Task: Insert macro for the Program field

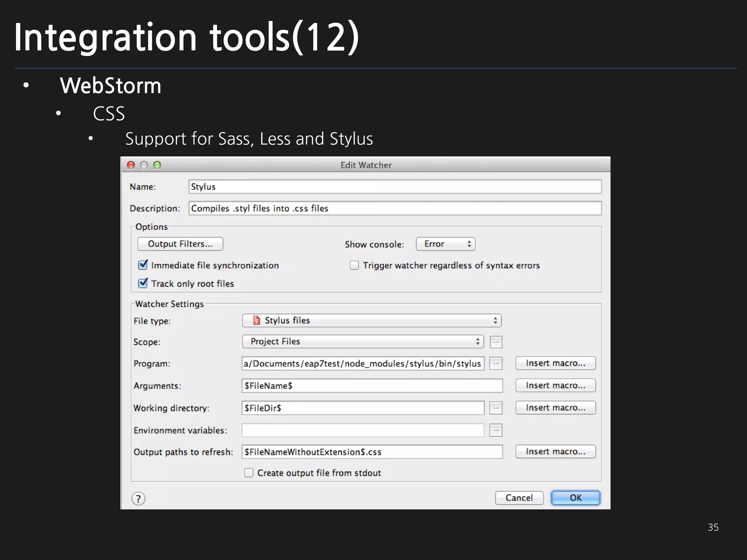Action: pyautogui.click(x=556, y=363)
